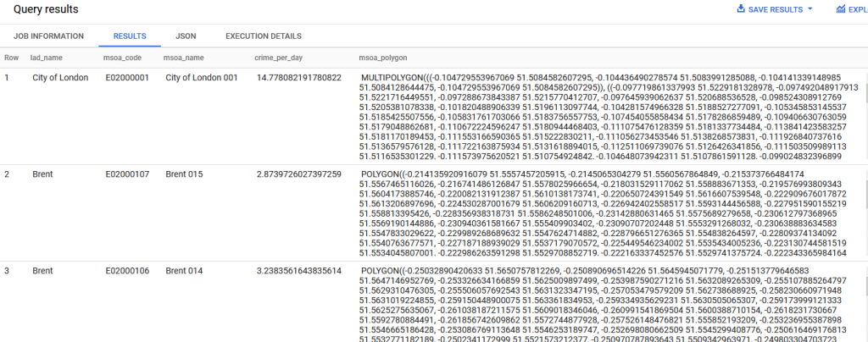Switch to the Job Information tab
The image size is (868, 342).
coord(48,36)
